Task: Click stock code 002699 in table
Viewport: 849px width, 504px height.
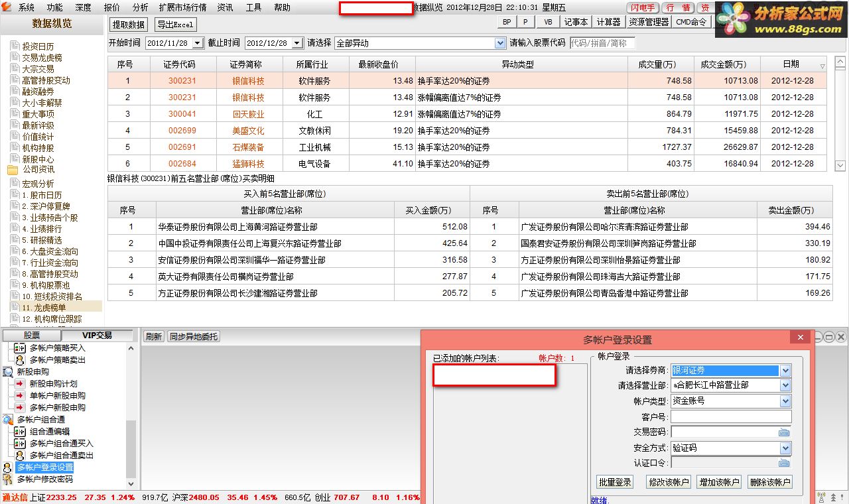Action: [182, 131]
